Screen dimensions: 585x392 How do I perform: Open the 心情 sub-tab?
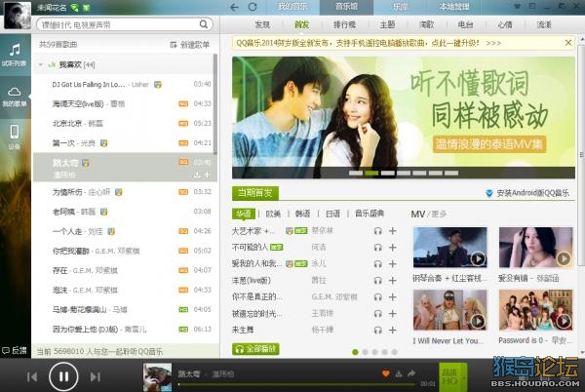click(505, 24)
